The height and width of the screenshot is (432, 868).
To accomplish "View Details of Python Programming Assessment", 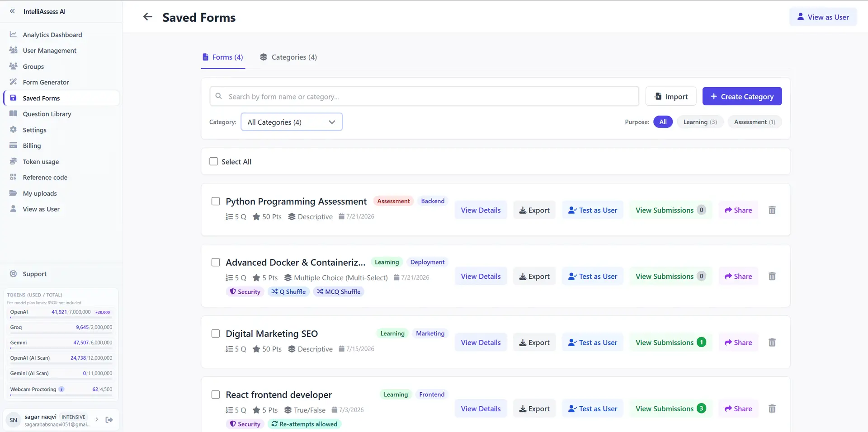I will point(481,210).
